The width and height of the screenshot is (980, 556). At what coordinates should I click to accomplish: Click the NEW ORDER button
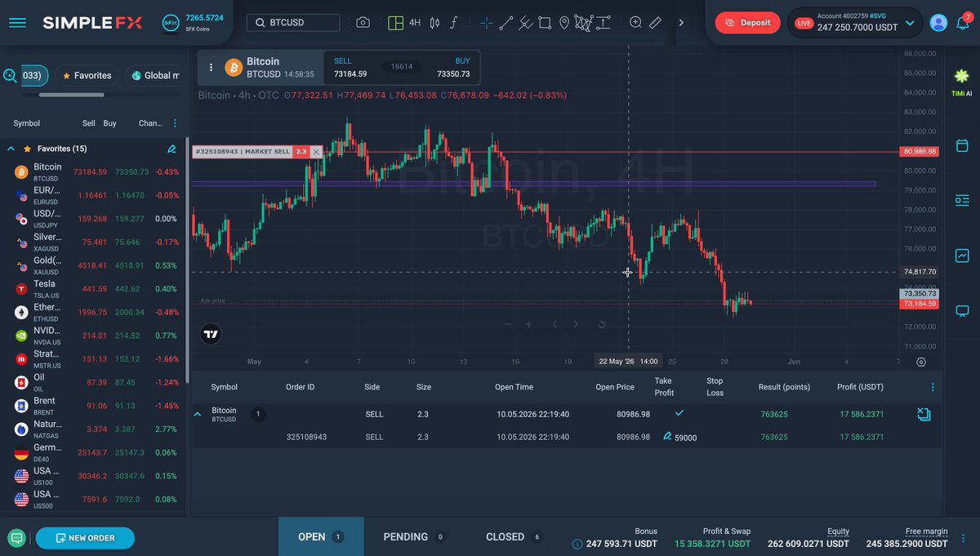(x=85, y=538)
